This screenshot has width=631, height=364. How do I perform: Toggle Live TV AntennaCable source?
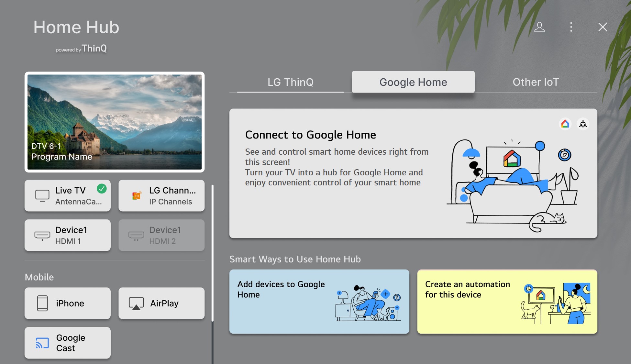[68, 195]
